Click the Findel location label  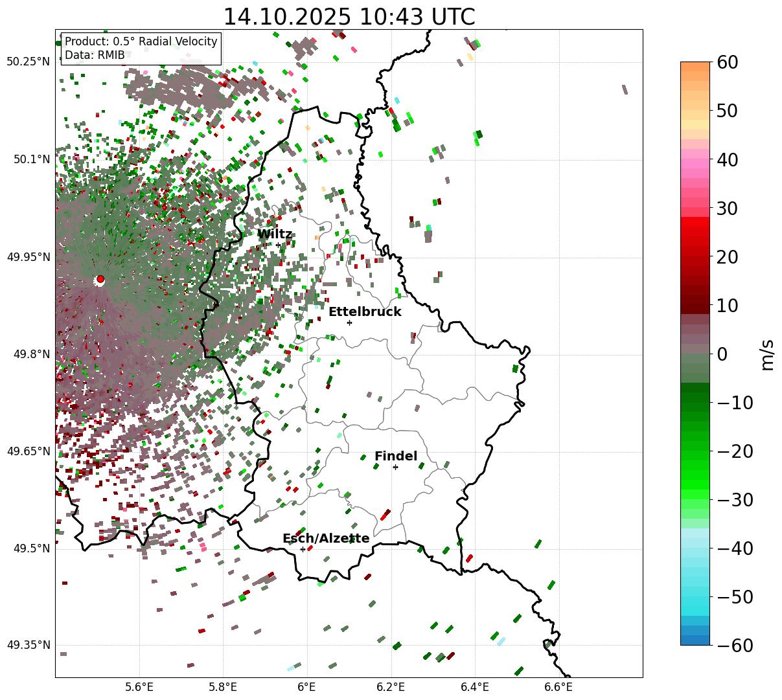(x=396, y=457)
